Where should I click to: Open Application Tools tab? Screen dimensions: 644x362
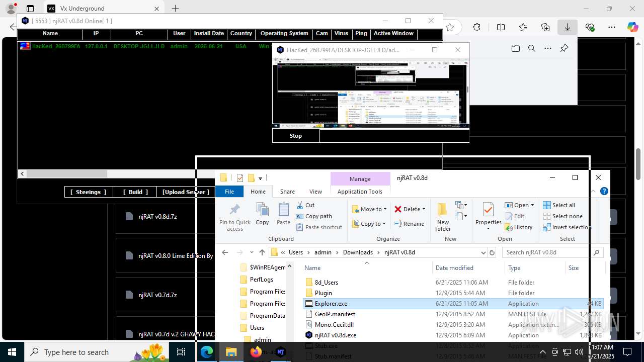[x=360, y=192]
